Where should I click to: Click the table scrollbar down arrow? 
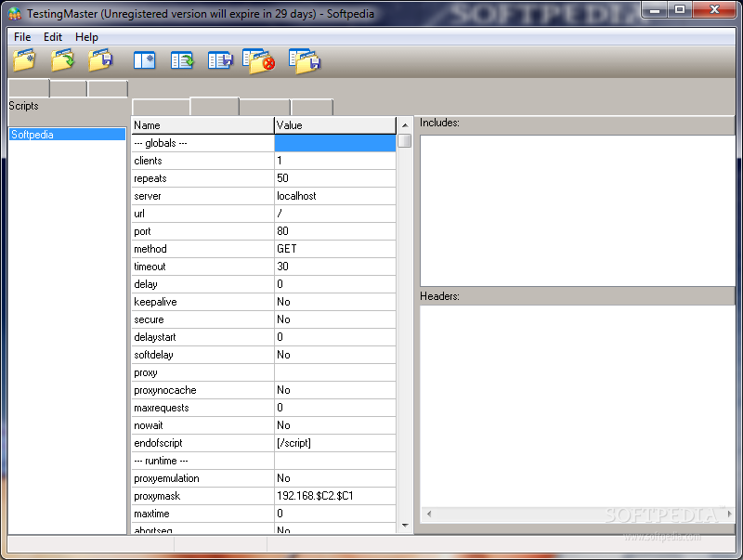coord(405,525)
